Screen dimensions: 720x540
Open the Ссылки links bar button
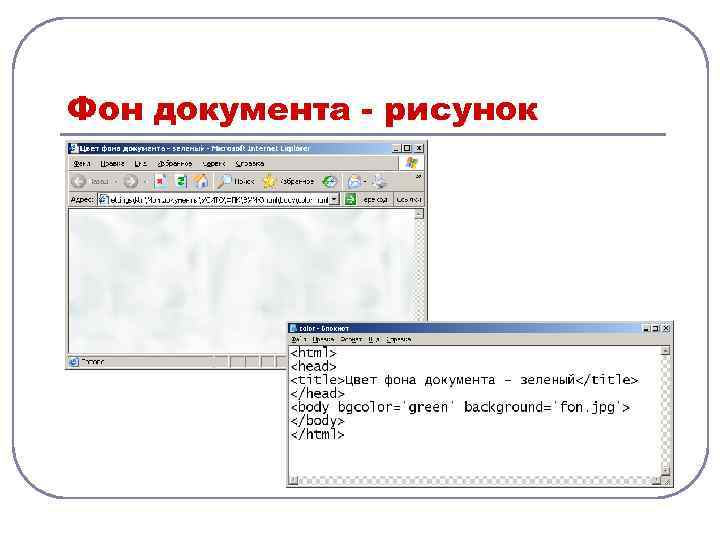pos(408,200)
